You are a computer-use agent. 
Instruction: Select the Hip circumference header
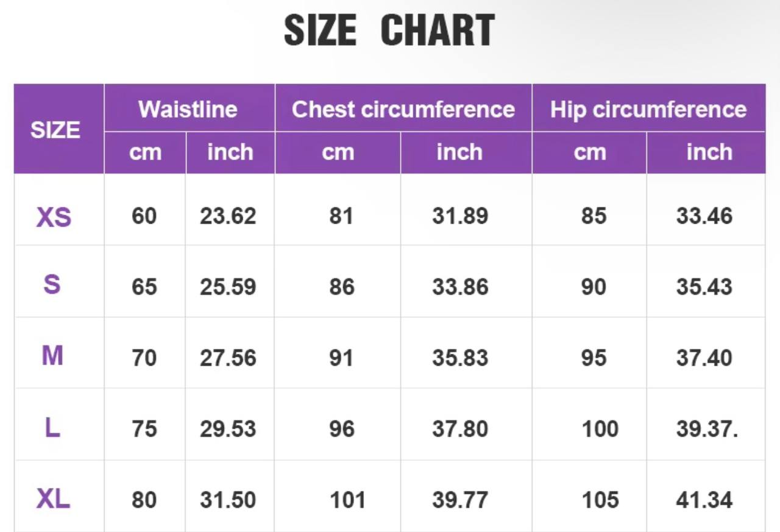coord(648,109)
